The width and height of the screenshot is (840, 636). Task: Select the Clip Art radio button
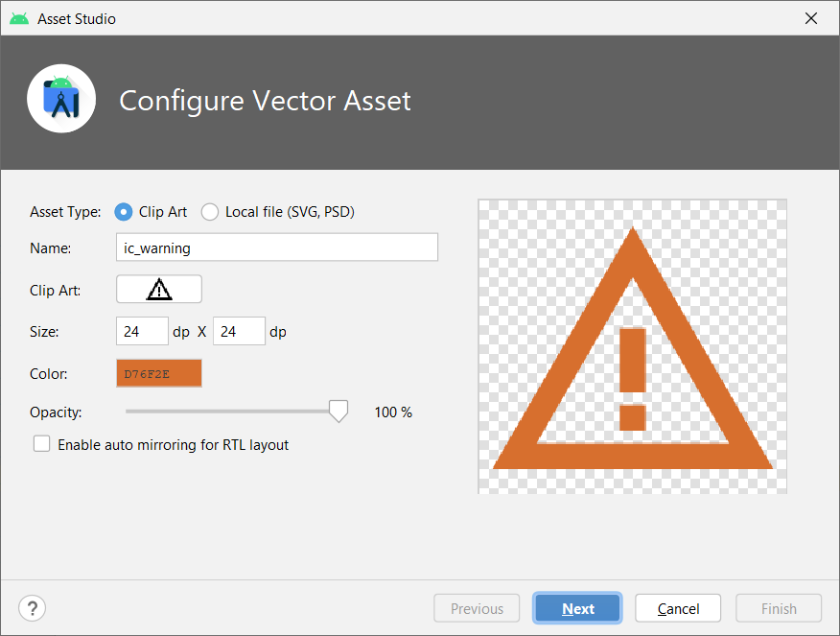(x=123, y=212)
